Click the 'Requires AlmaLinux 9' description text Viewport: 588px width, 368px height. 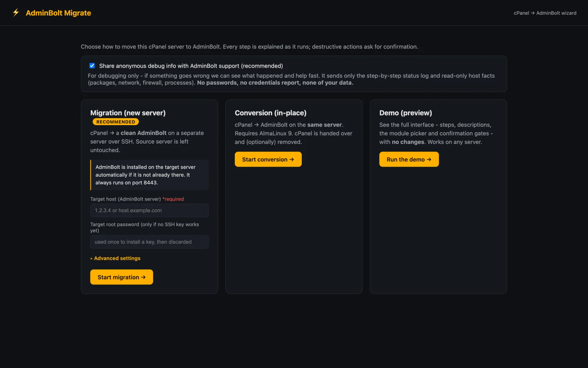pyautogui.click(x=263, y=134)
